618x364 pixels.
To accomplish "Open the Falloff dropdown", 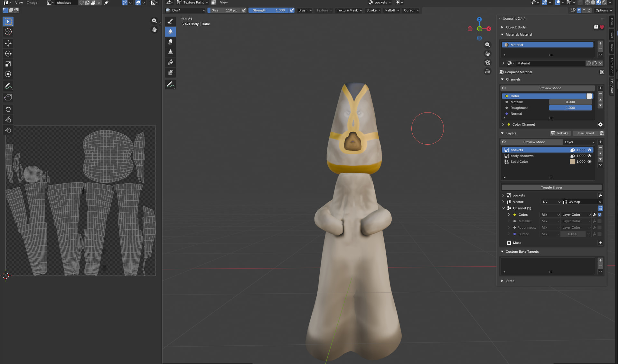I will pyautogui.click(x=392, y=10).
